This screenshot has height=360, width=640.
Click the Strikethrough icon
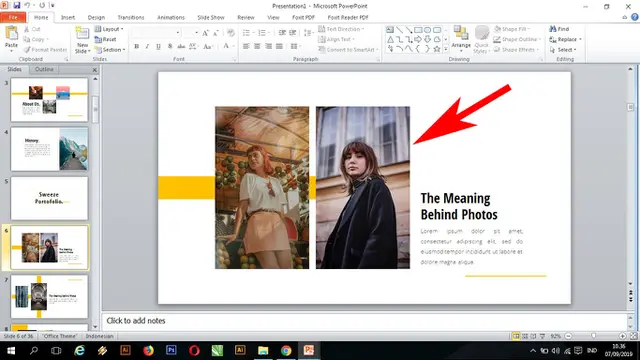pos(181,46)
